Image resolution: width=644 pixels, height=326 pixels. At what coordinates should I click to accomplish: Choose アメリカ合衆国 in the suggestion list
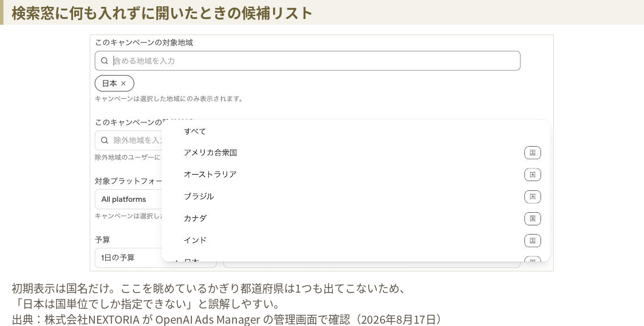[x=356, y=153]
